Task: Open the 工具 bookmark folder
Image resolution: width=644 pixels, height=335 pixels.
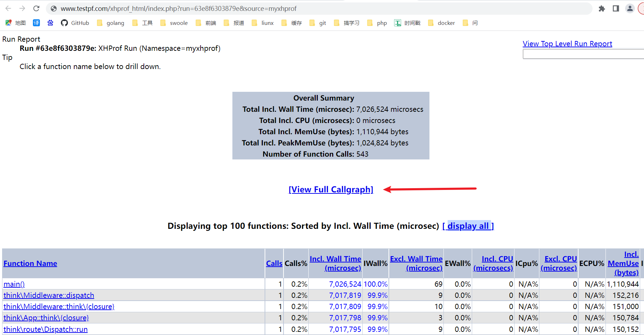Action: coord(142,23)
